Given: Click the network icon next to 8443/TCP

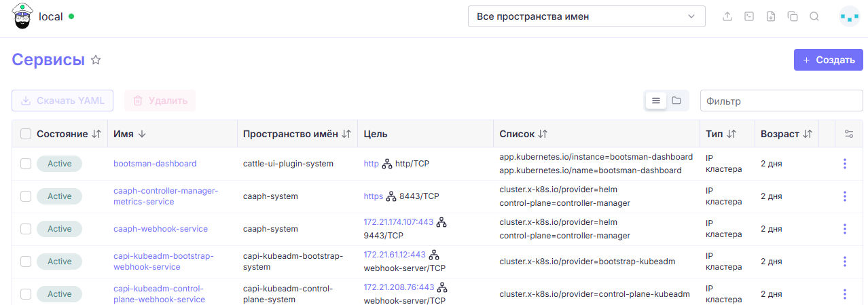Looking at the screenshot, I should click(391, 196).
